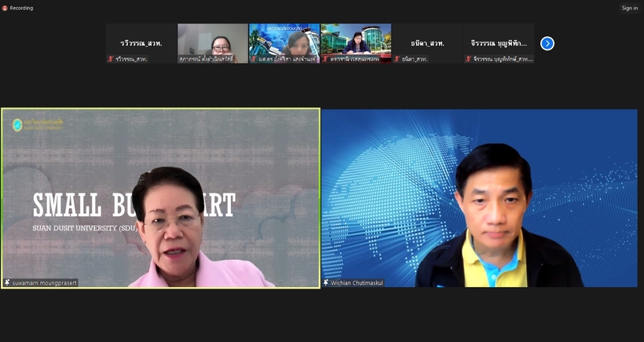Click the suwamarn moungprasert name label

tap(44, 283)
